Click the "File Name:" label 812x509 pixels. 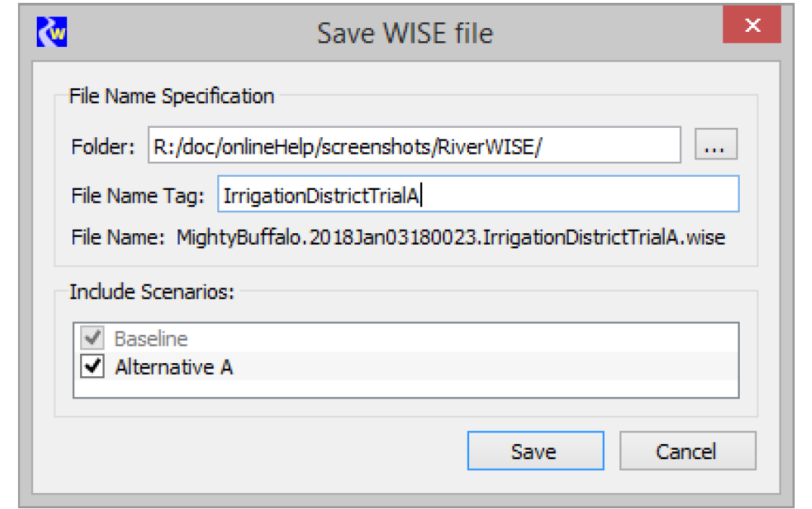(x=118, y=238)
